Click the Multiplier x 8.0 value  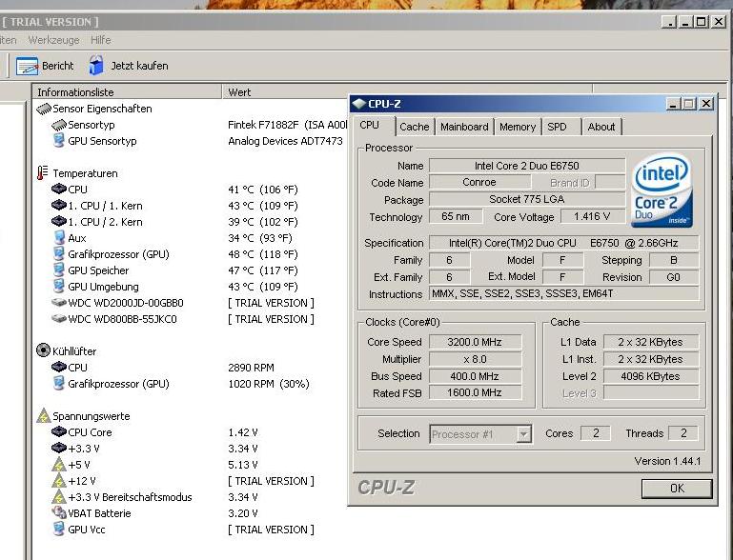click(475, 359)
